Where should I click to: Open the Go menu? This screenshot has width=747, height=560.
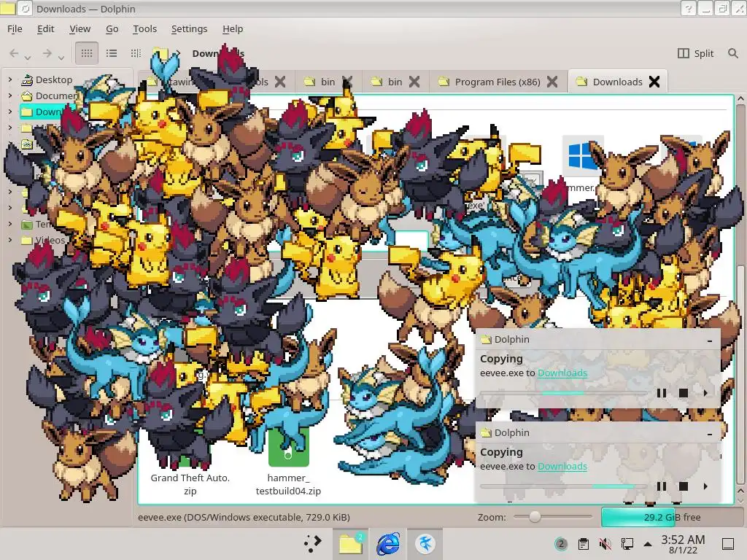click(x=112, y=28)
